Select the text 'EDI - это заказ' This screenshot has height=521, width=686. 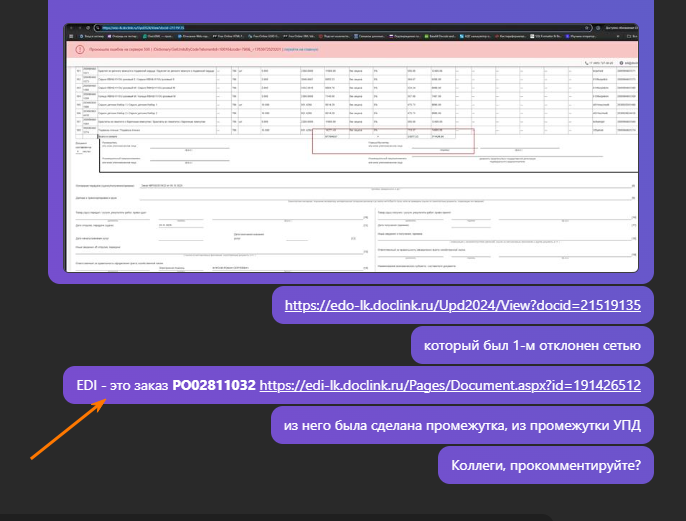tap(122, 385)
